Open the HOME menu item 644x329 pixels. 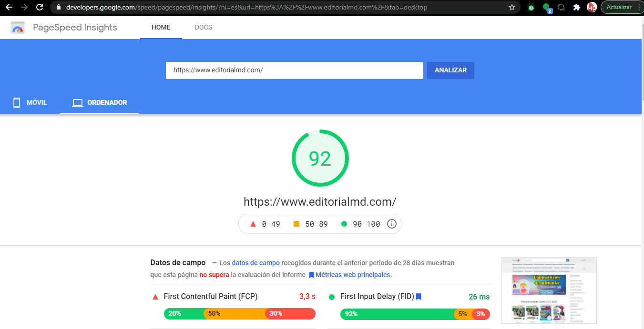click(161, 27)
